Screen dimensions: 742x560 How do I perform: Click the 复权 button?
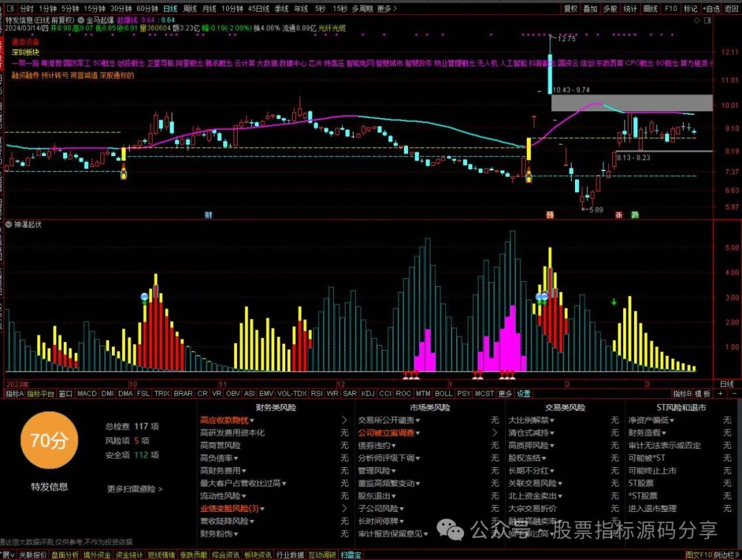pos(571,8)
